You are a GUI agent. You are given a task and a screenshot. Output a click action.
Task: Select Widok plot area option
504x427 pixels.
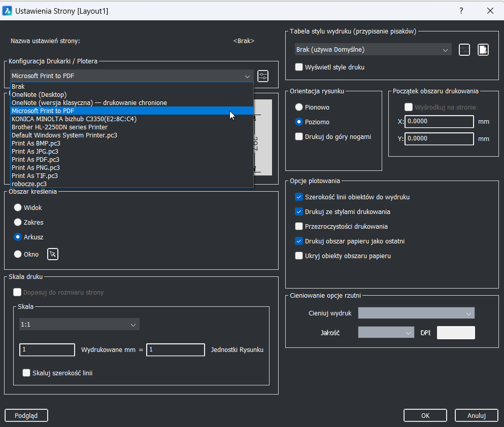click(x=18, y=207)
